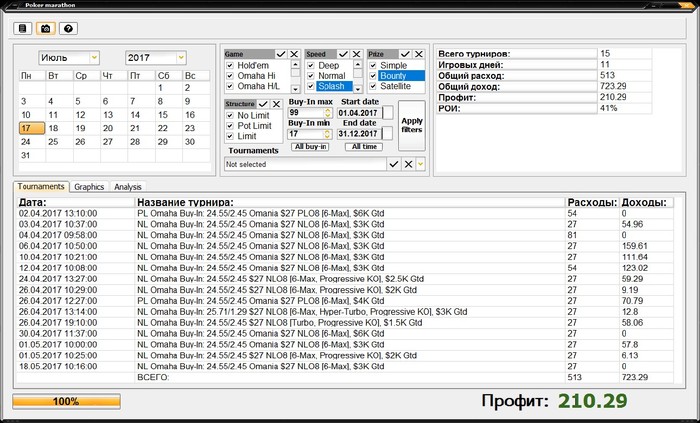Viewport: 700px width, 423px height.
Task: Open the notes document toolbar icon
Action: click(x=22, y=29)
